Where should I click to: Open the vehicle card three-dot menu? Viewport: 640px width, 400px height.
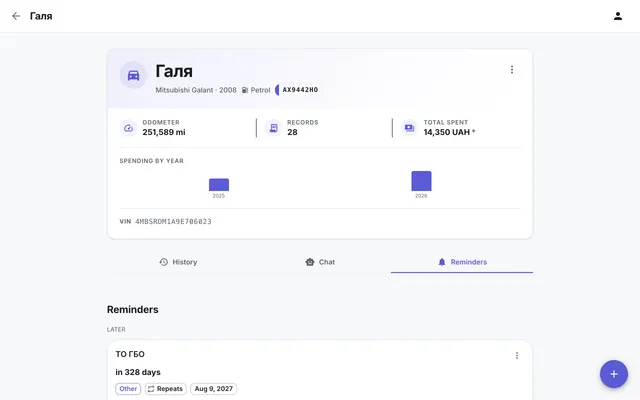pyautogui.click(x=512, y=70)
